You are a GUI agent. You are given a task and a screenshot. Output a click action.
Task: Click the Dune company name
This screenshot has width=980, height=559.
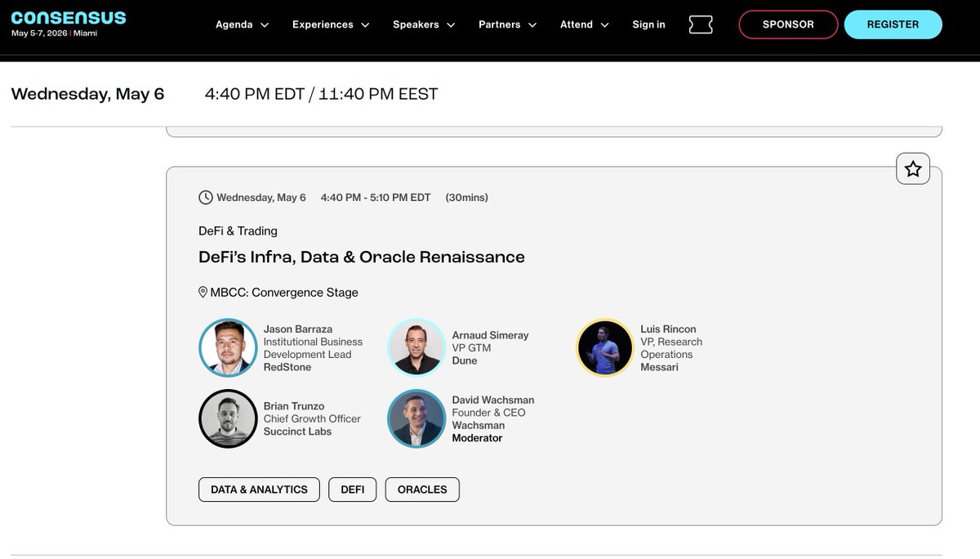click(465, 360)
